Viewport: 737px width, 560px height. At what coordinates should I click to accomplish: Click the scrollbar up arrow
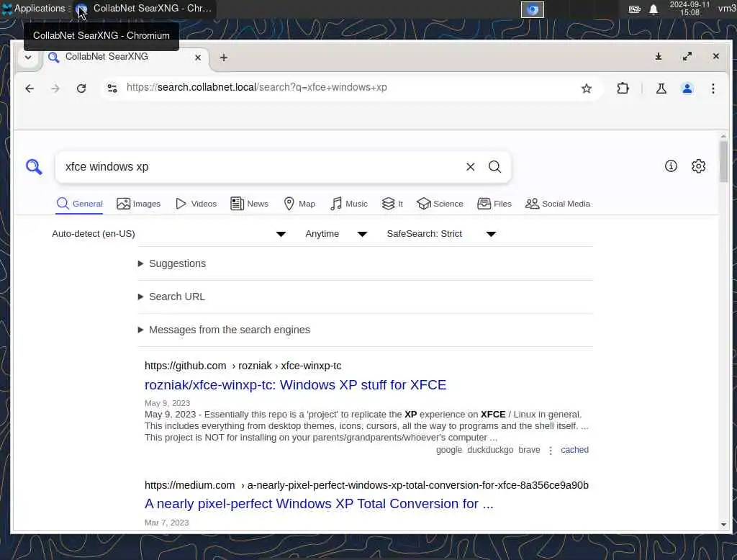point(723,136)
